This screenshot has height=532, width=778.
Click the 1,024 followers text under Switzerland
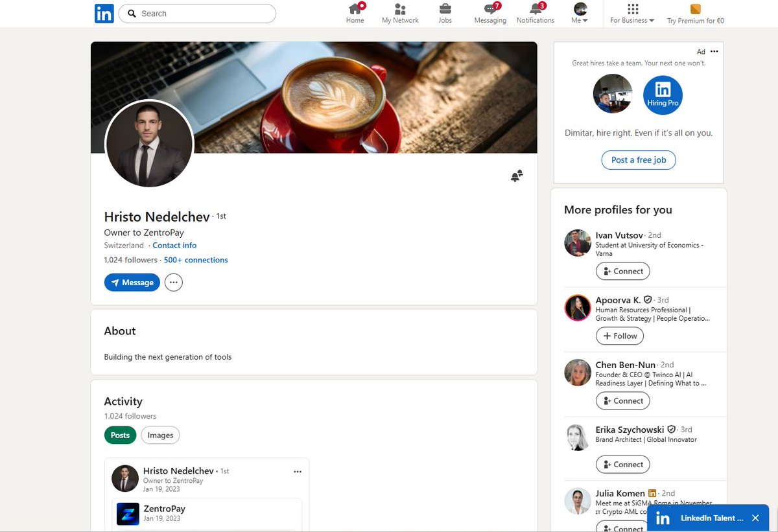[130, 260]
